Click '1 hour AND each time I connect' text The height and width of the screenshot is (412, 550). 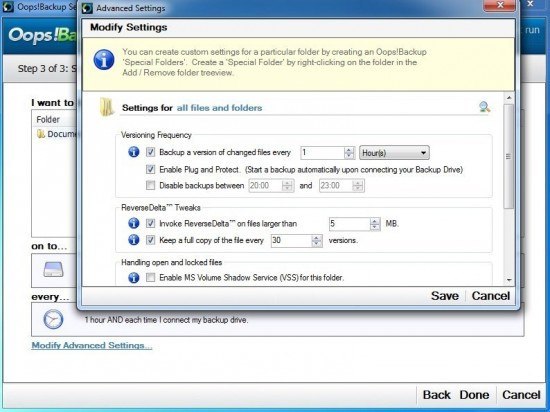click(166, 320)
